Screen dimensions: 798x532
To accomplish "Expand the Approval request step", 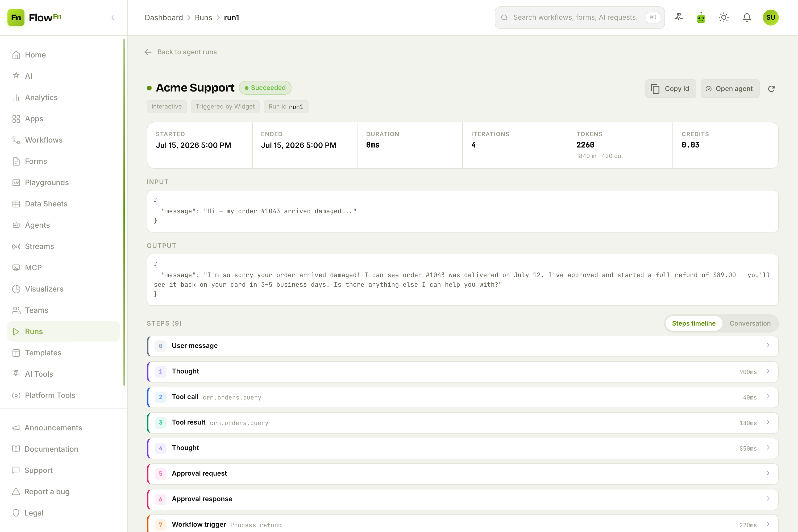I will click(x=463, y=474).
